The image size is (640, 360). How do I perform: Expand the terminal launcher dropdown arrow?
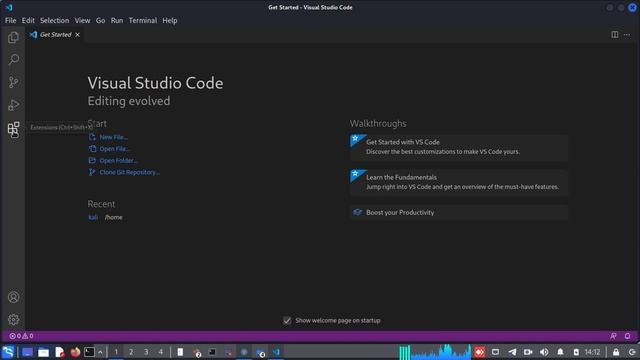point(100,352)
